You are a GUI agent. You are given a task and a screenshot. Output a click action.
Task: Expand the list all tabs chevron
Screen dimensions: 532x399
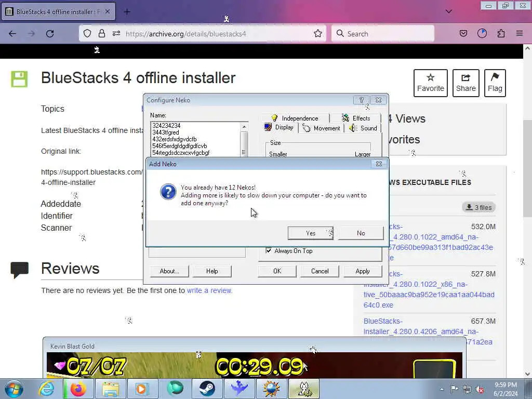click(x=448, y=11)
